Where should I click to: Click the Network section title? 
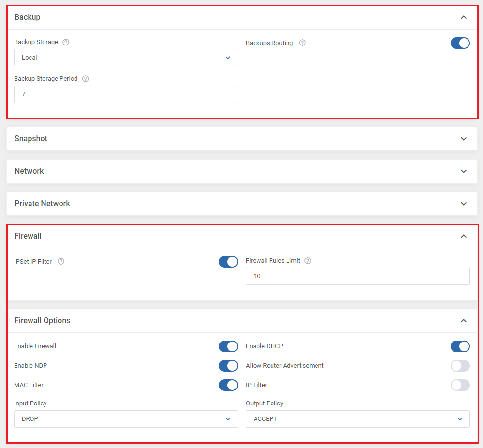click(29, 171)
